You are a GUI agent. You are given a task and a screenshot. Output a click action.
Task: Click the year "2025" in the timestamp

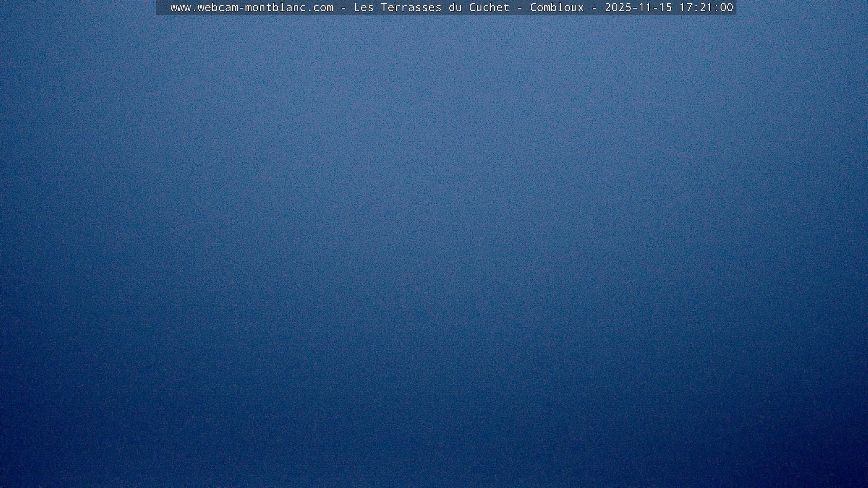[618, 7]
